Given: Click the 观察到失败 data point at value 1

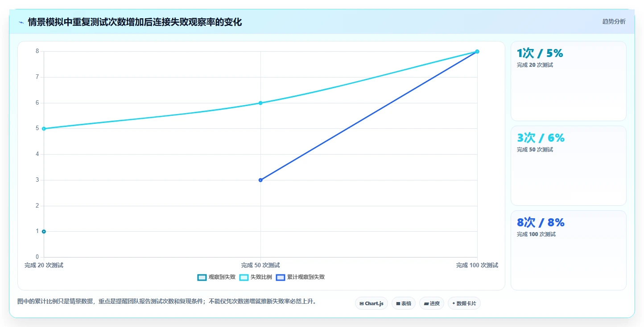Looking at the screenshot, I should [44, 231].
